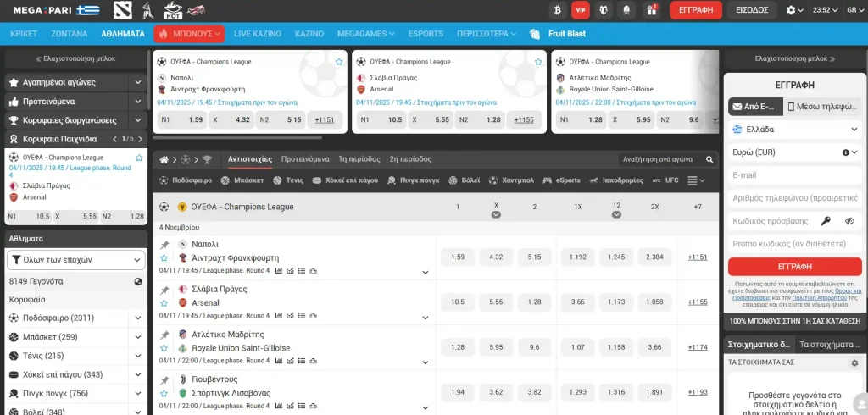Open the gift box bonuses icon
The height and width of the screenshot is (415, 868).
point(652,10)
